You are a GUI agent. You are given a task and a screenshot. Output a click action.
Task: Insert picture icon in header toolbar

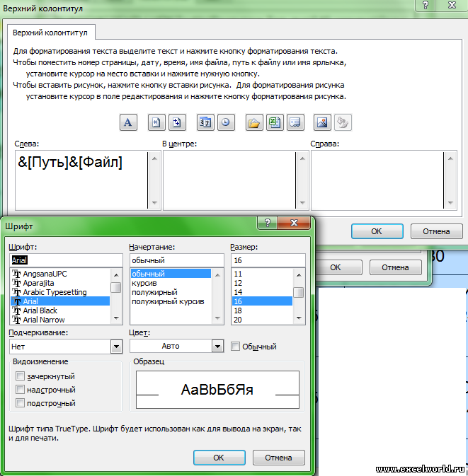(x=323, y=122)
